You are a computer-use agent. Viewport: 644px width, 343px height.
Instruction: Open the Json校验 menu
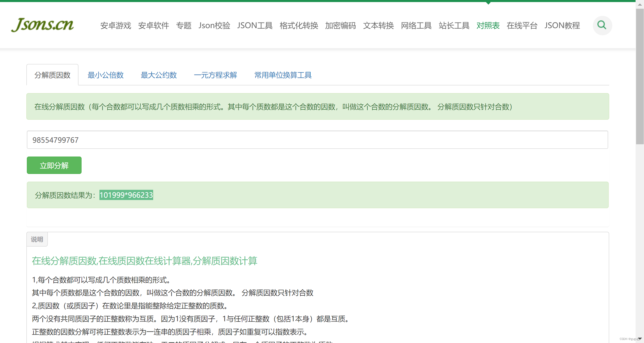[x=214, y=26]
